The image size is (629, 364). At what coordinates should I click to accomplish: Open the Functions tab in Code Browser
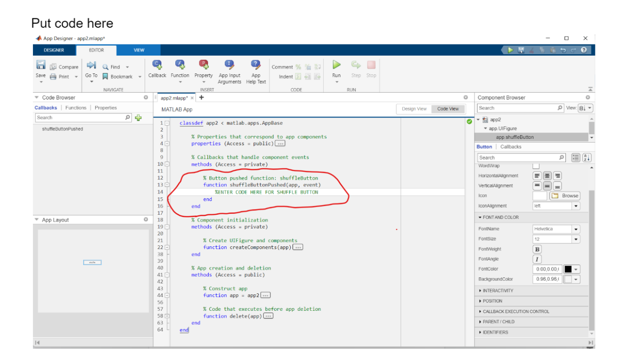coord(76,108)
